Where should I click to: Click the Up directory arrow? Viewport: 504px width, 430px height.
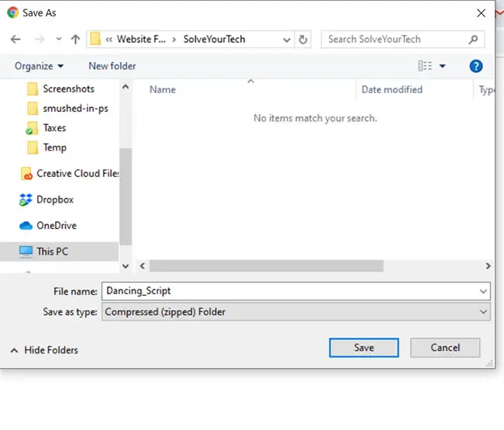click(75, 39)
